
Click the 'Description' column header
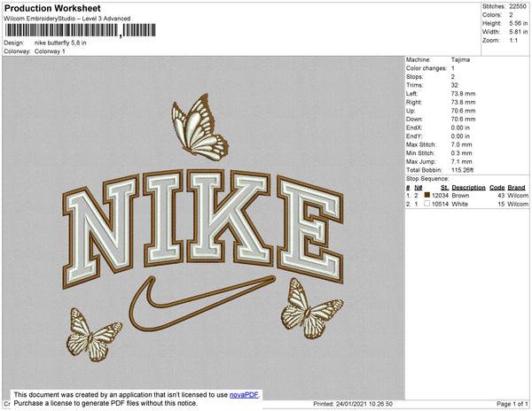(x=468, y=188)
